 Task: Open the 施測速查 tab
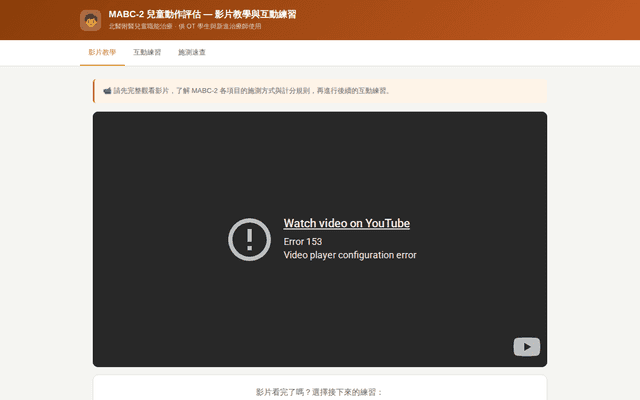[192, 52]
